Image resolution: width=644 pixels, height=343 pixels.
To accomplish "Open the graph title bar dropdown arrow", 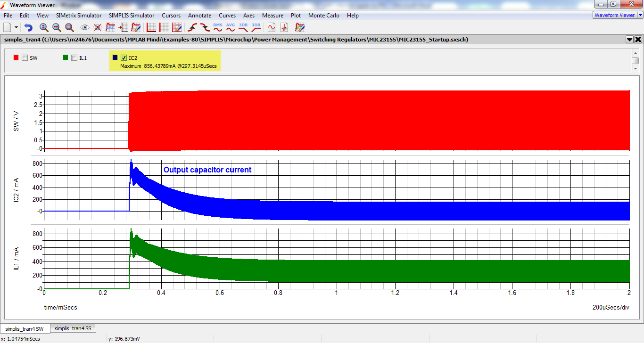I will (630, 40).
